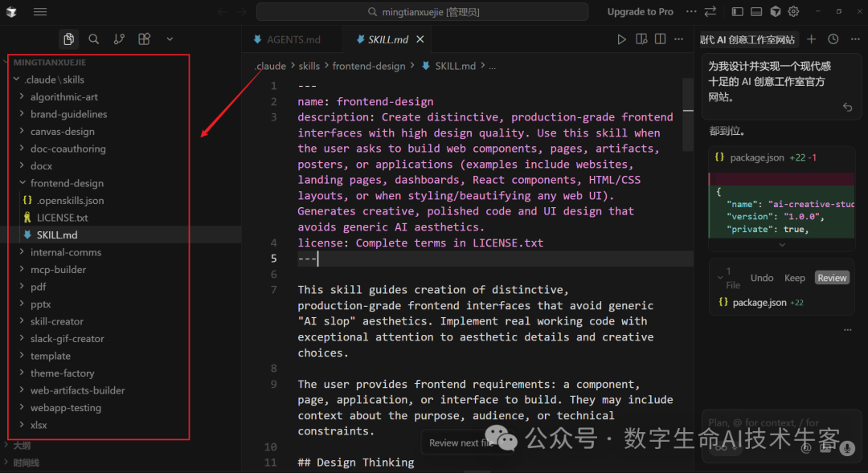Image resolution: width=868 pixels, height=473 pixels.
Task: Open the hamburger application menu
Action: coord(40,11)
